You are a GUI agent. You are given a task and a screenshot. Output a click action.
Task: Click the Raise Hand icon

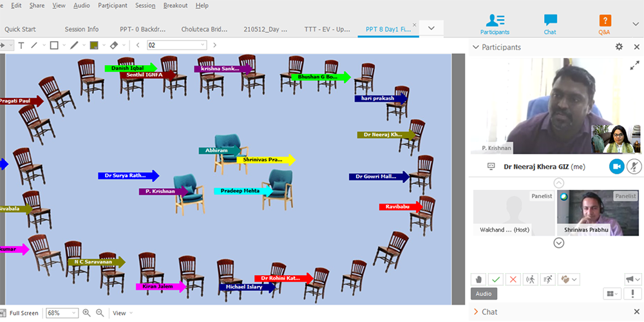coord(478,279)
